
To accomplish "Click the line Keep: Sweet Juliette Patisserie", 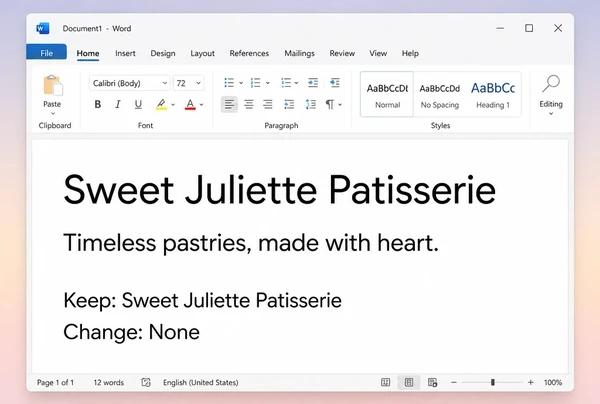I will tap(202, 300).
